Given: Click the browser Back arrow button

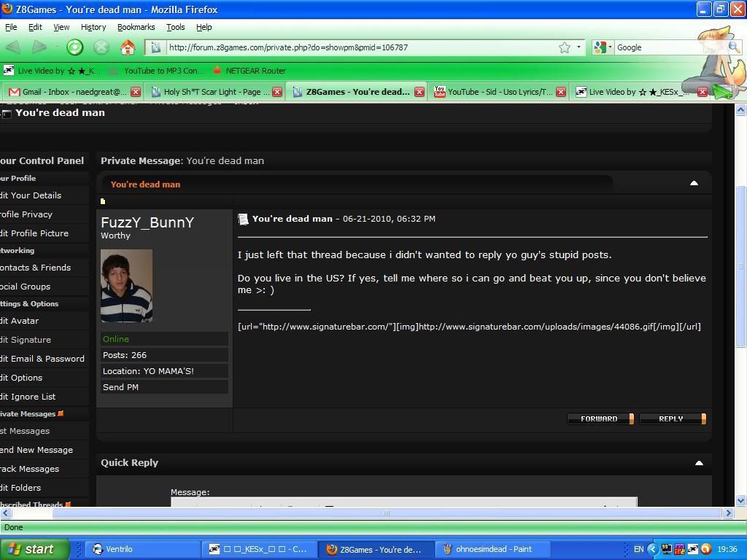Looking at the screenshot, I should [12, 47].
